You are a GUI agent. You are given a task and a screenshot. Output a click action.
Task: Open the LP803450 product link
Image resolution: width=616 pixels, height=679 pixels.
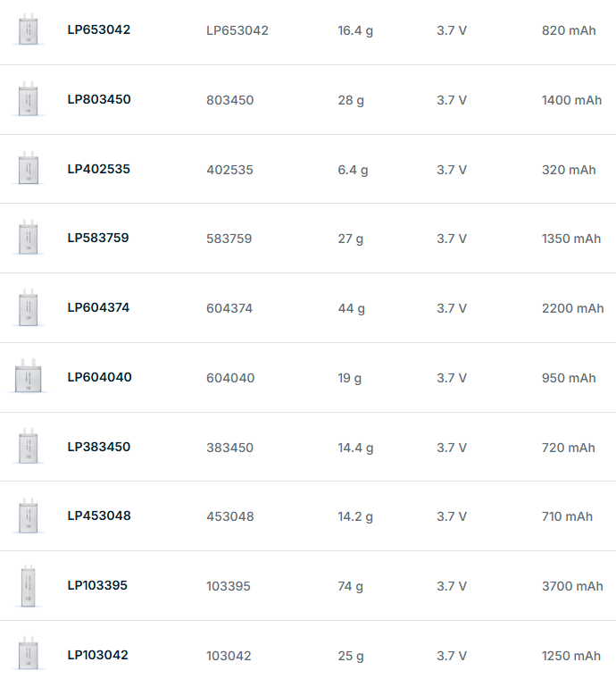pyautogui.click(x=98, y=99)
